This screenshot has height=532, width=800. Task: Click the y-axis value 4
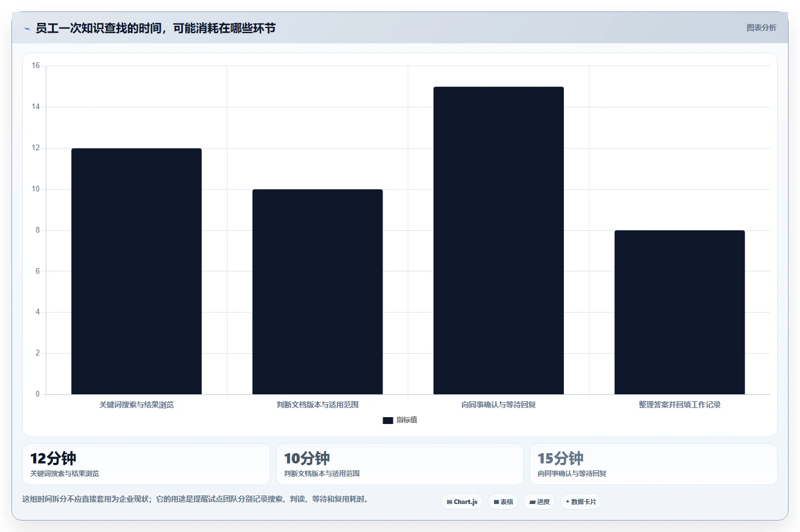pos(38,312)
